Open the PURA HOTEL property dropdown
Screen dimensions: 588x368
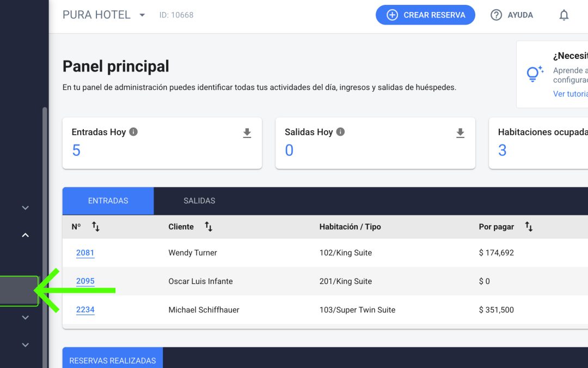point(142,15)
